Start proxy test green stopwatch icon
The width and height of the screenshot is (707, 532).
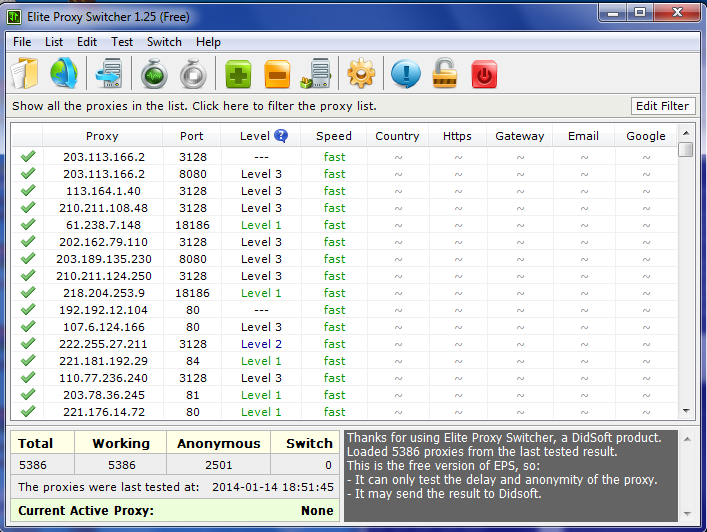[x=154, y=73]
